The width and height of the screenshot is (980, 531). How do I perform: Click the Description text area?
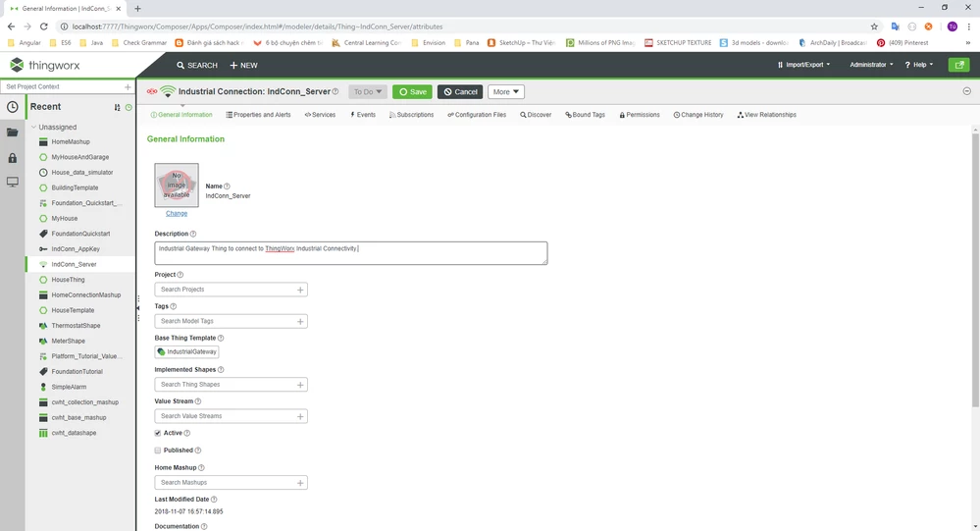pos(350,253)
